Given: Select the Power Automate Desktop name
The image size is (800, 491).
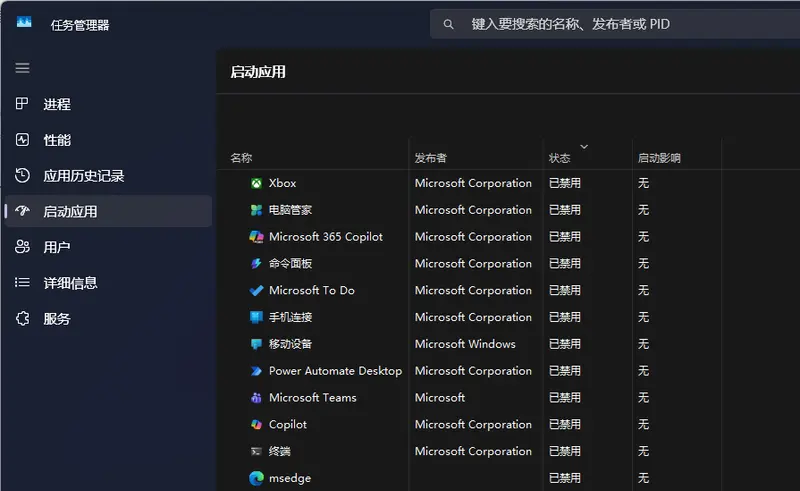Looking at the screenshot, I should [335, 371].
